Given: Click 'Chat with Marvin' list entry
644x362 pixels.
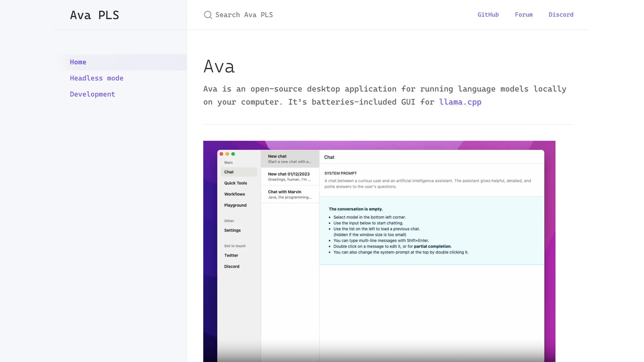Looking at the screenshot, I should 290,194.
